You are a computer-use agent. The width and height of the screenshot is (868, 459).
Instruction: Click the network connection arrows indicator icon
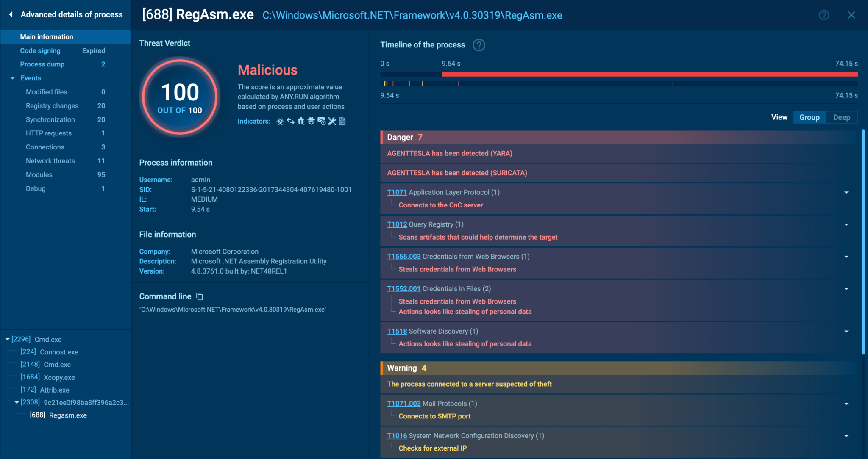[291, 122]
